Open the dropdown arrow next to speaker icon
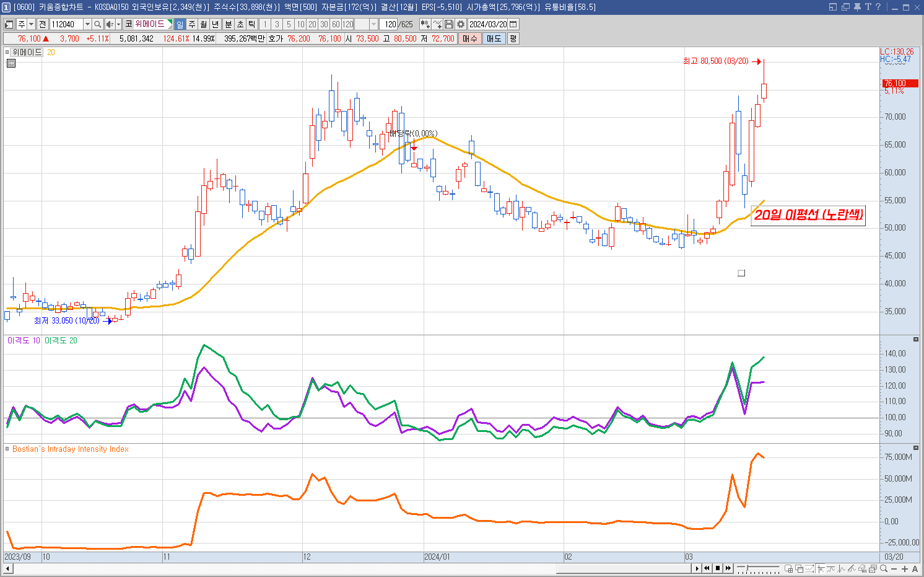The image size is (924, 577). pos(118,24)
